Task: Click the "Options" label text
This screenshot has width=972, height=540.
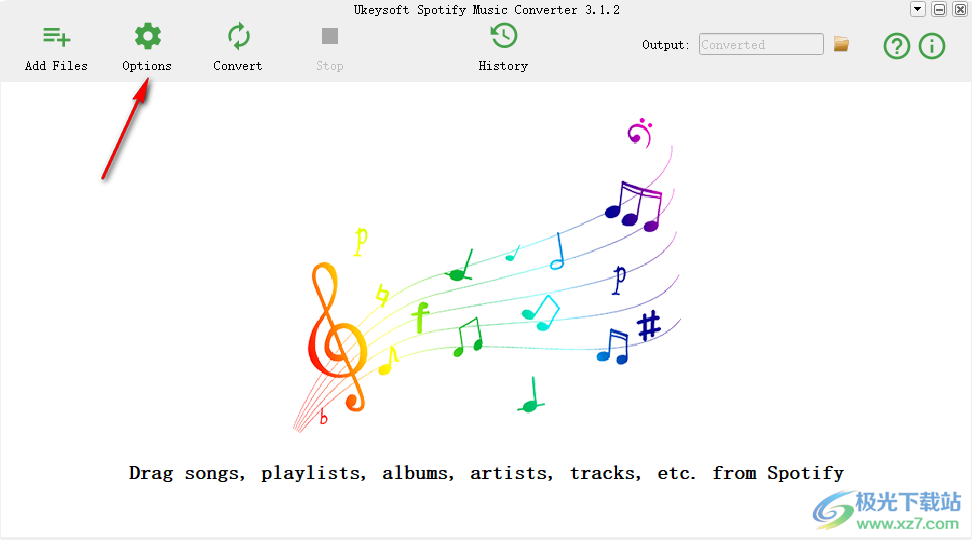Action: tap(147, 66)
